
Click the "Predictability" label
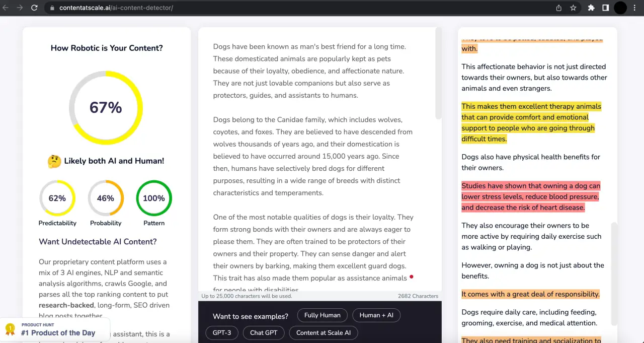[57, 223]
